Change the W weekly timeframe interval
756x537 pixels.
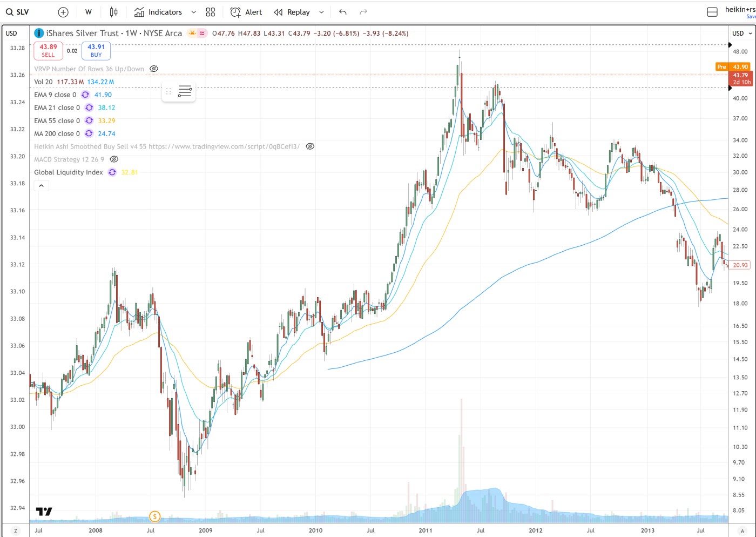pos(89,12)
